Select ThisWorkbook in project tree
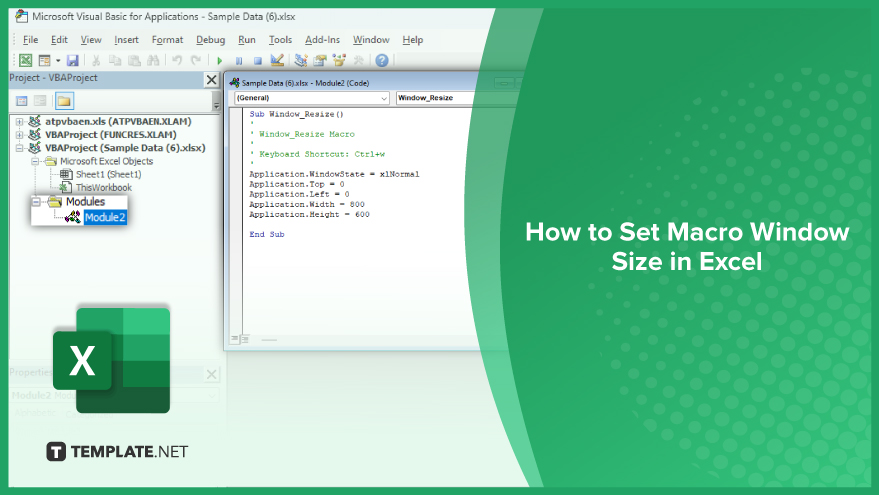The image size is (879, 495). 104,187
